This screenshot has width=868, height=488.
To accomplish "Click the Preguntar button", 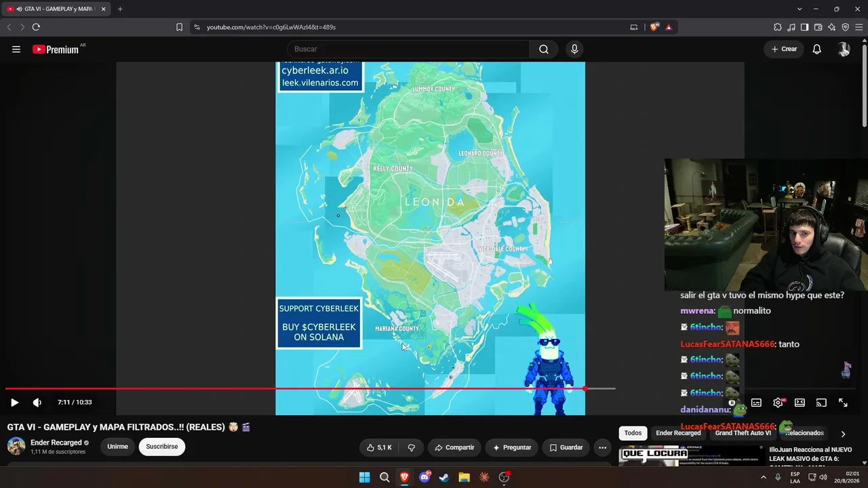I will 512,447.
